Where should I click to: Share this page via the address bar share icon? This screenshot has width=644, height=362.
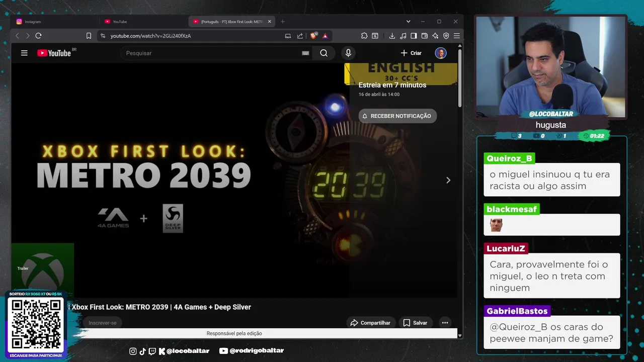(x=300, y=36)
